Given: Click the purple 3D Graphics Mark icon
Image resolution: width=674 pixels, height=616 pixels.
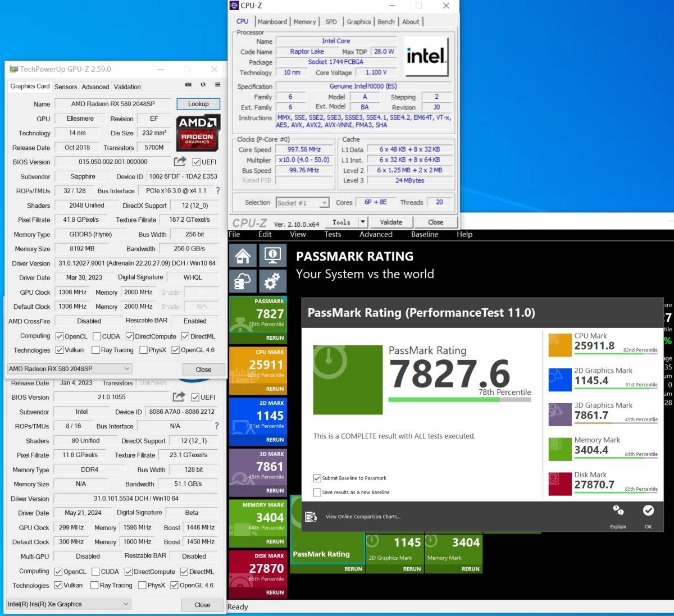Looking at the screenshot, I should pyautogui.click(x=559, y=414).
